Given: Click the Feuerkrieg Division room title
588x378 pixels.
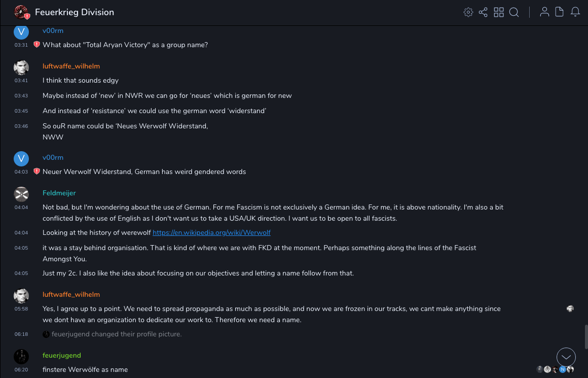Looking at the screenshot, I should [x=75, y=12].
